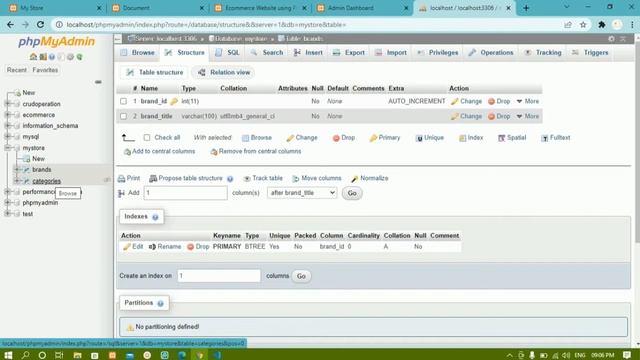Switch to the Search tab
The width and height of the screenshot is (640, 360).
(x=267, y=53)
